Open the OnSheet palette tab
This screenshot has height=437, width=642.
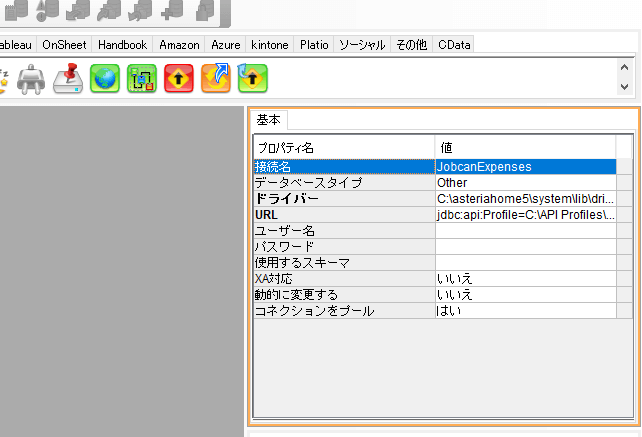(64, 44)
